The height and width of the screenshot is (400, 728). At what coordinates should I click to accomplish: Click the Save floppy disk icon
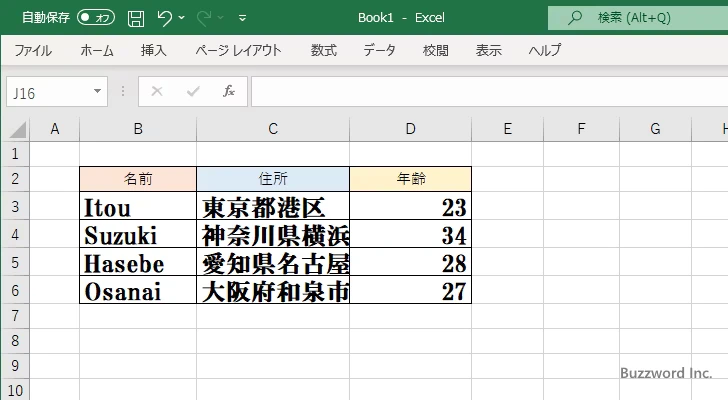[x=136, y=18]
